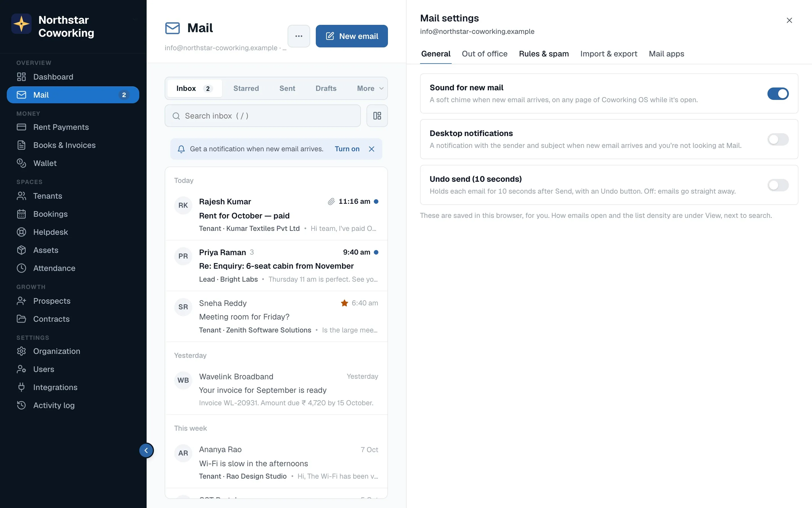The width and height of the screenshot is (812, 508).
Task: Open Rent Payments in sidebar
Action: 73,127
